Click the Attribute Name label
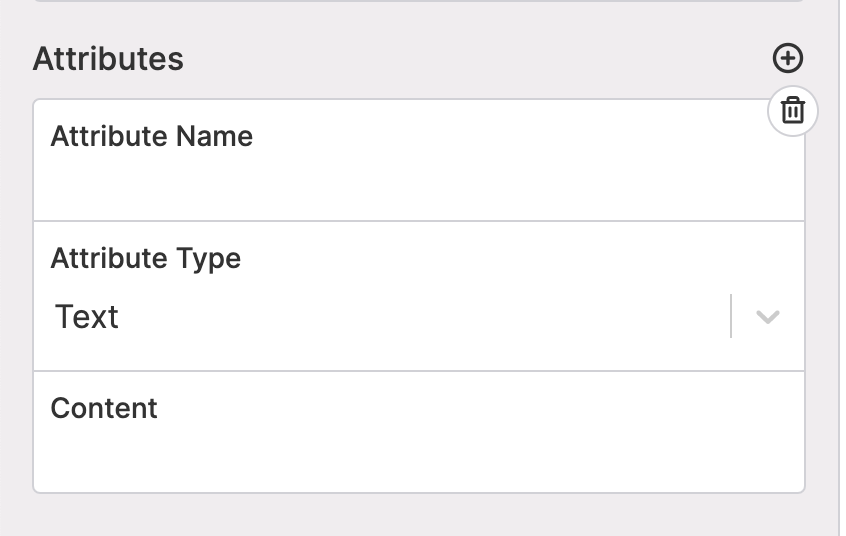The image size is (846, 536). tap(152, 136)
